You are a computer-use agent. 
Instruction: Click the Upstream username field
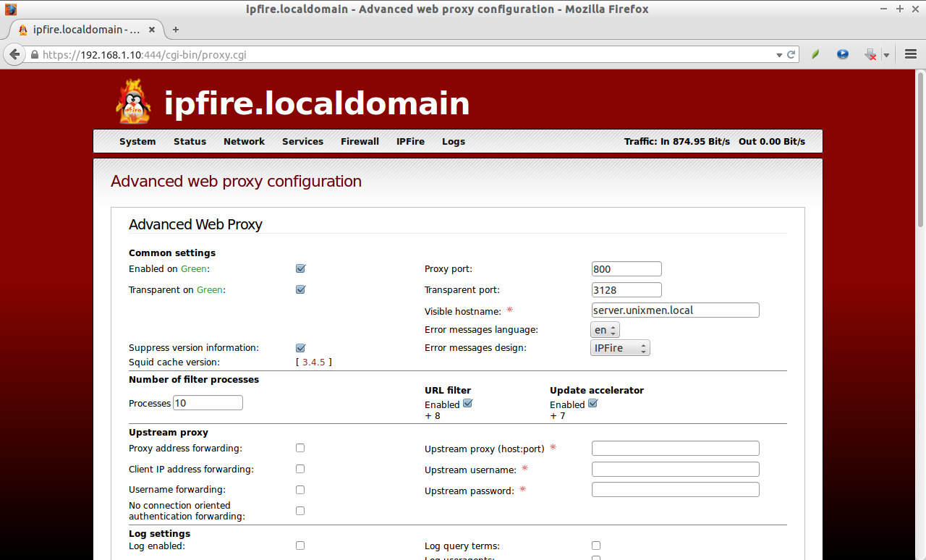coord(676,469)
